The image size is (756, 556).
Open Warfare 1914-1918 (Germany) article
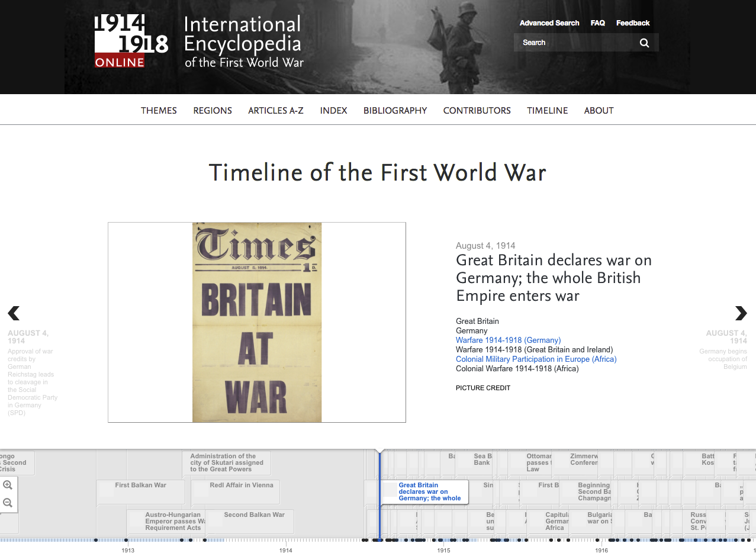coord(508,340)
